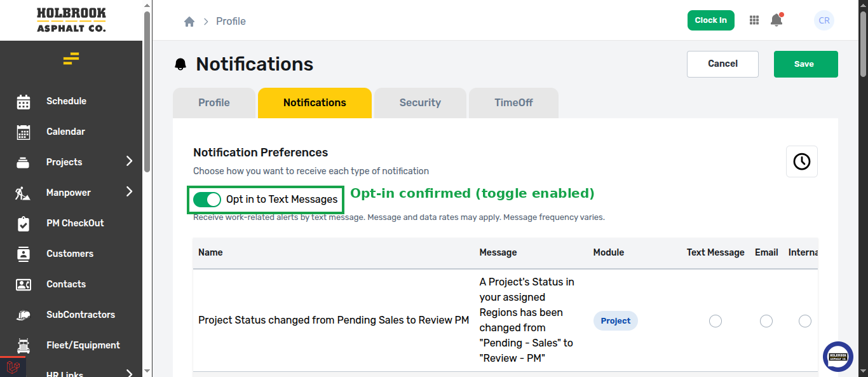The height and width of the screenshot is (377, 868).
Task: Open PM CheckOut in the sidebar
Action: tap(75, 223)
